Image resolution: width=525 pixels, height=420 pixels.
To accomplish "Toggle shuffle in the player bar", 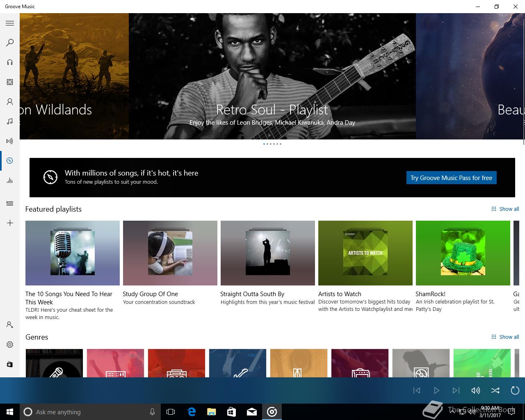I will [495, 390].
